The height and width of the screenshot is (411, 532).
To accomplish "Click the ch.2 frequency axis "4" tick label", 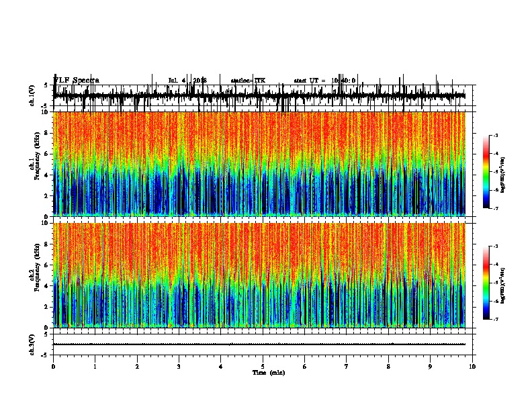I will 46,286.
